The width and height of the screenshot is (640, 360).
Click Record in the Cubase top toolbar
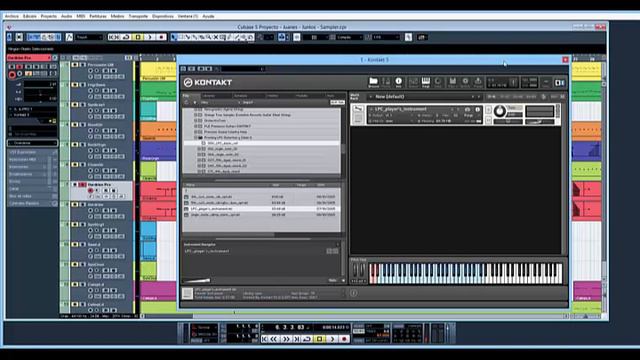tap(161, 37)
